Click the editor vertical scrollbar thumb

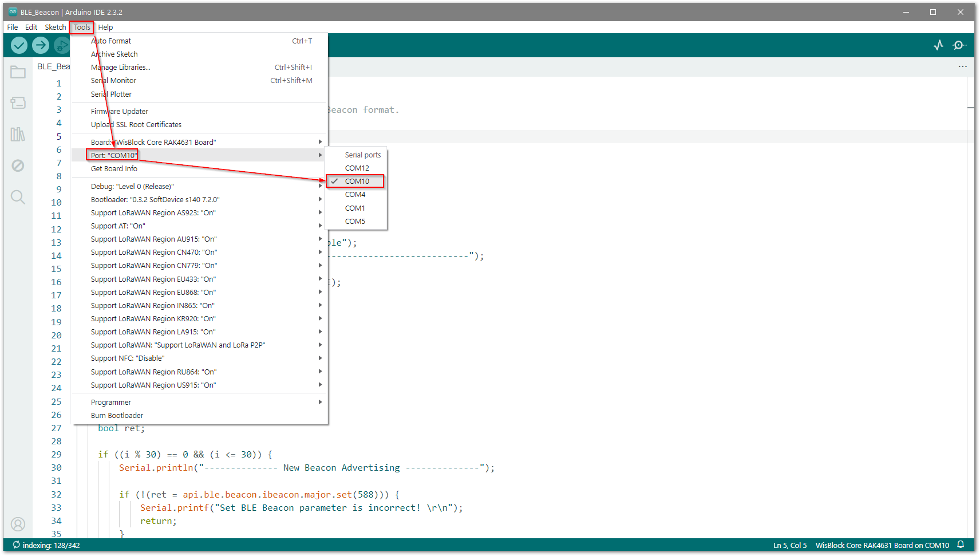pyautogui.click(x=971, y=107)
